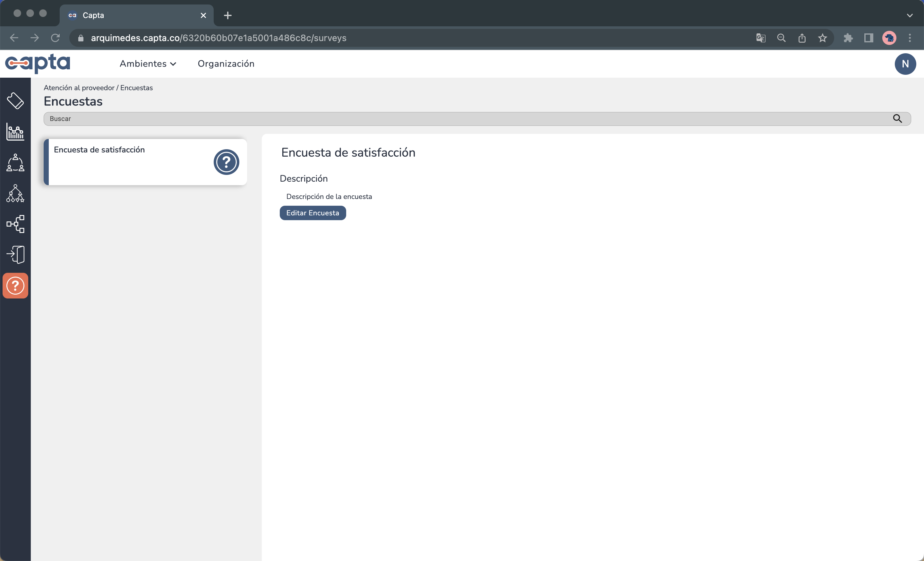Expand the Ambientes dropdown menu

pos(148,64)
